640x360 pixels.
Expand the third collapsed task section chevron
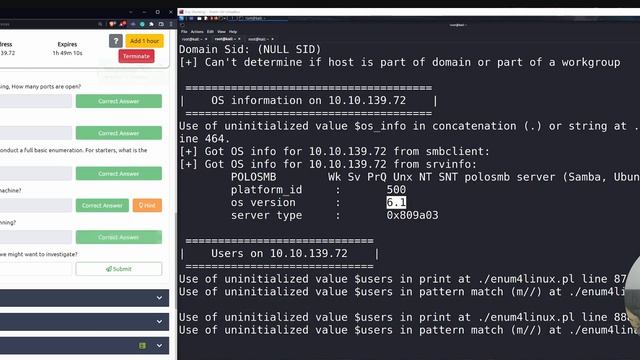tap(160, 346)
